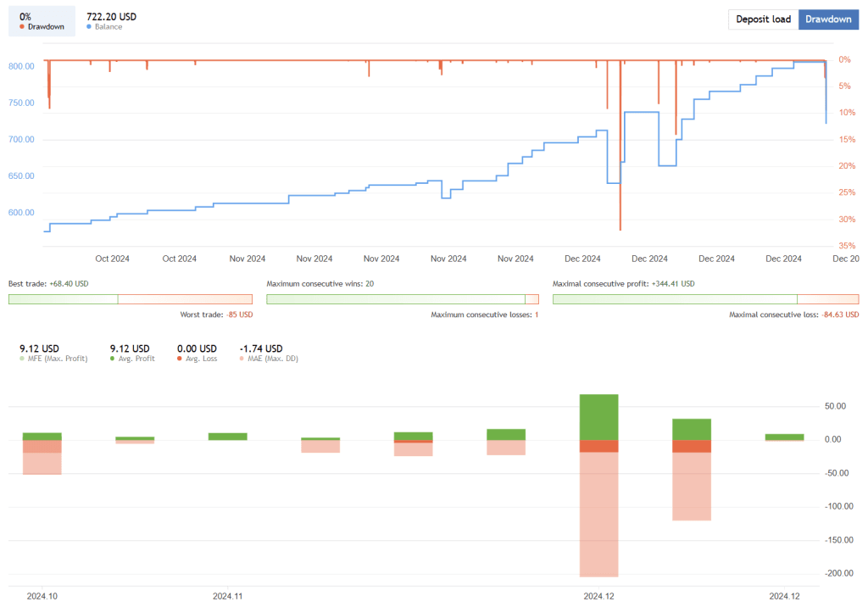Image resolution: width=868 pixels, height=607 pixels.
Task: Click the 2024.11 x-axis label
Action: (228, 596)
